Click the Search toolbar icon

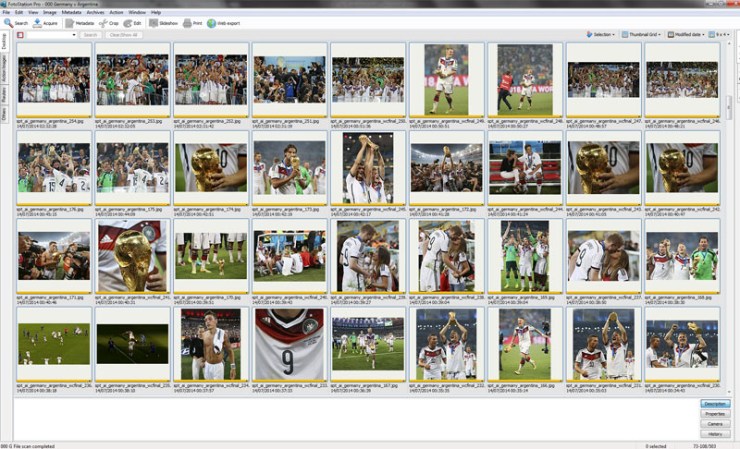pos(14,22)
